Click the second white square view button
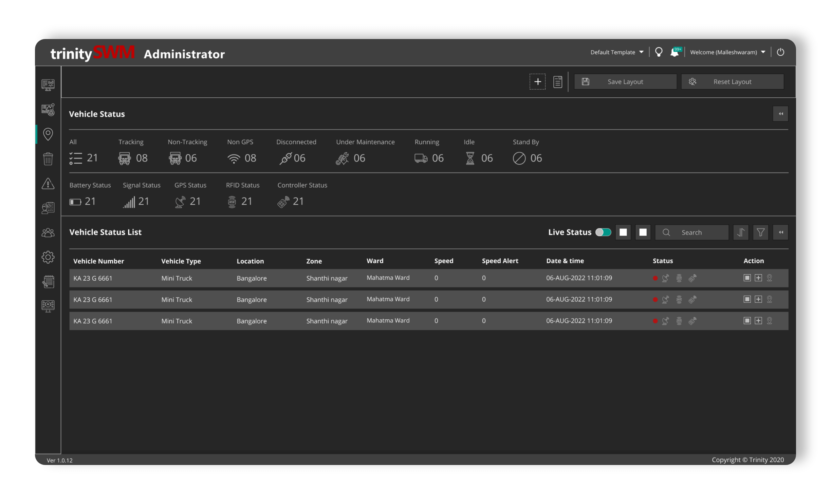Viewport: 831px width, 504px height. click(643, 232)
